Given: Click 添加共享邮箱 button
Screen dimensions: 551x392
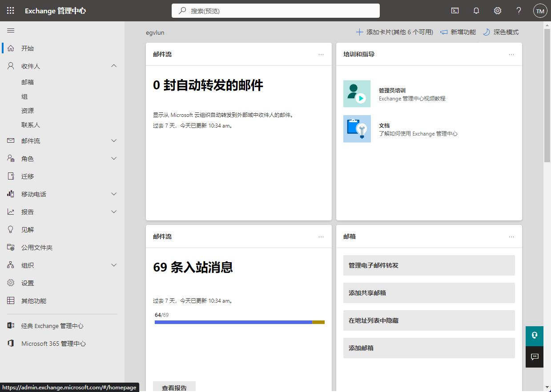Looking at the screenshot, I should pos(429,293).
